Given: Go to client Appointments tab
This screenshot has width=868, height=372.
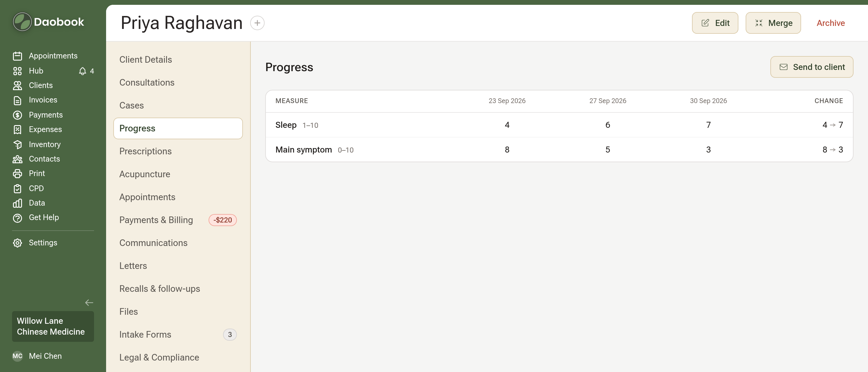Looking at the screenshot, I should [178, 197].
